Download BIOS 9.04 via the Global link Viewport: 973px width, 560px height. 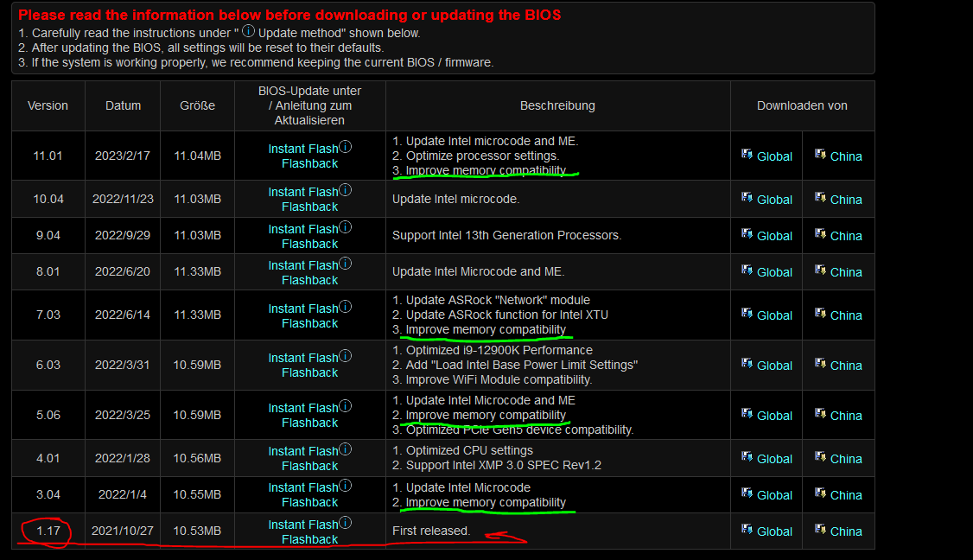tap(774, 237)
